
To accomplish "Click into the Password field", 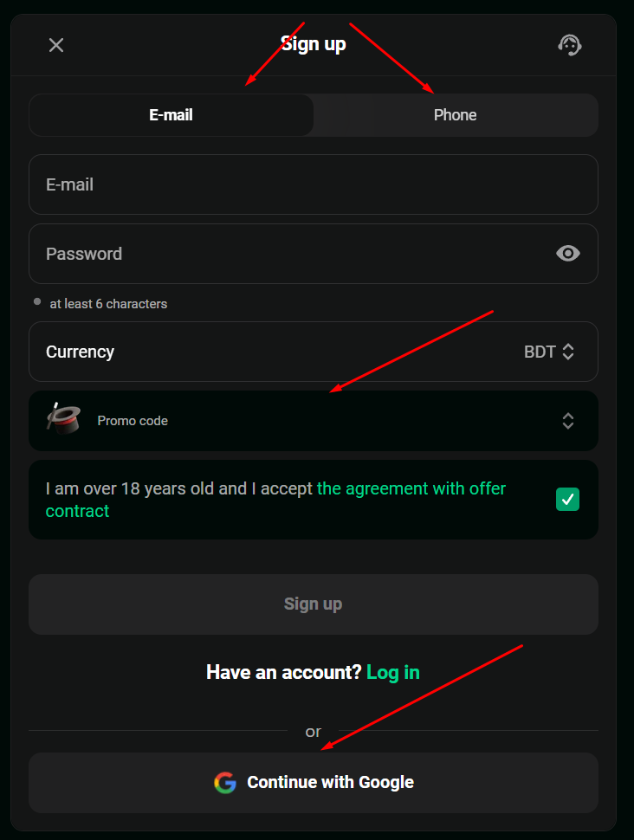I will 286,254.
